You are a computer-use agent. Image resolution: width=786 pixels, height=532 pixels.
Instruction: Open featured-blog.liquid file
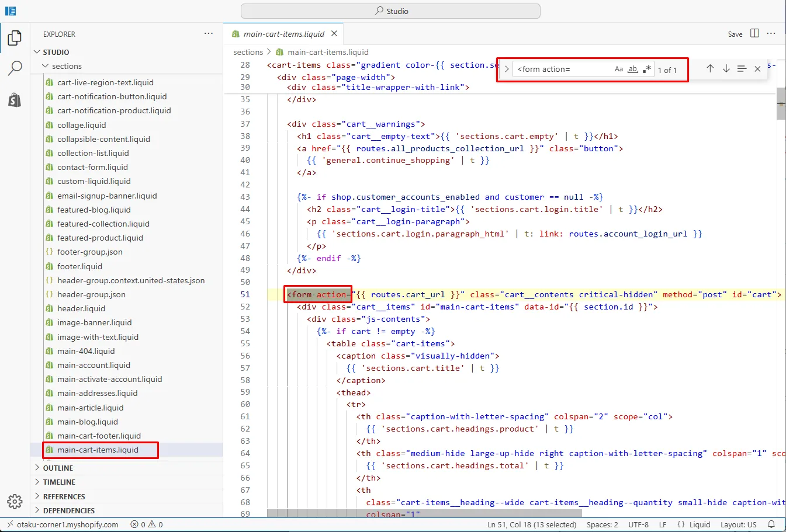point(94,210)
